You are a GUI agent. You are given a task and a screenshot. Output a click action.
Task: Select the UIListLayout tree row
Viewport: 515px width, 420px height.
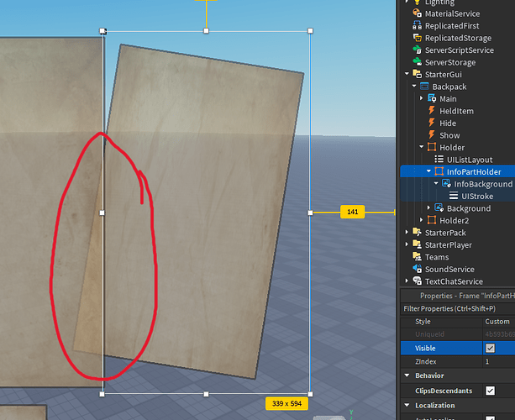click(458, 160)
